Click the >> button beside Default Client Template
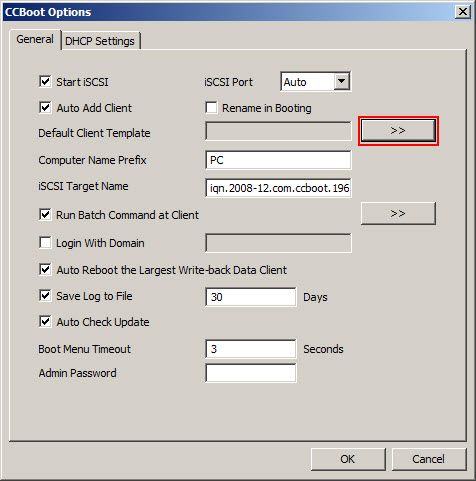The width and height of the screenshot is (476, 481). pos(398,131)
